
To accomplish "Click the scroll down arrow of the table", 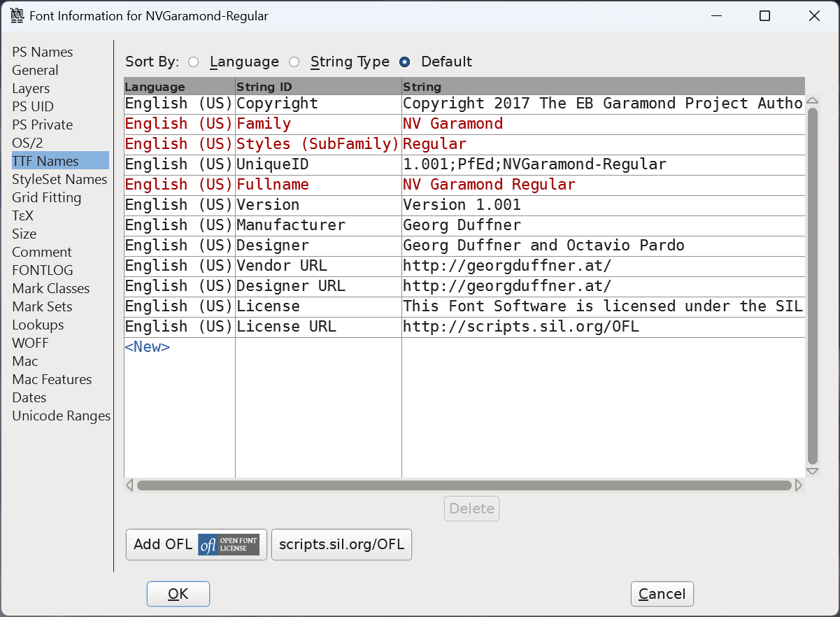I will (813, 471).
